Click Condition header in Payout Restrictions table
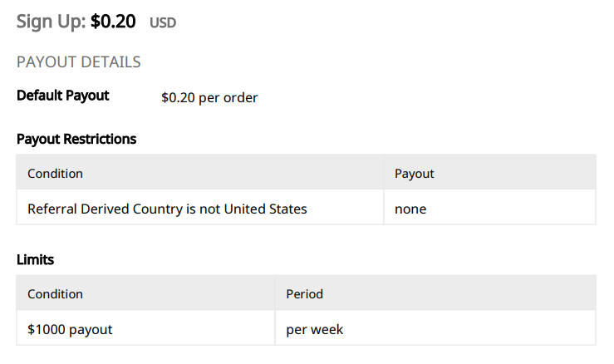This screenshot has width=614, height=364. tap(55, 174)
